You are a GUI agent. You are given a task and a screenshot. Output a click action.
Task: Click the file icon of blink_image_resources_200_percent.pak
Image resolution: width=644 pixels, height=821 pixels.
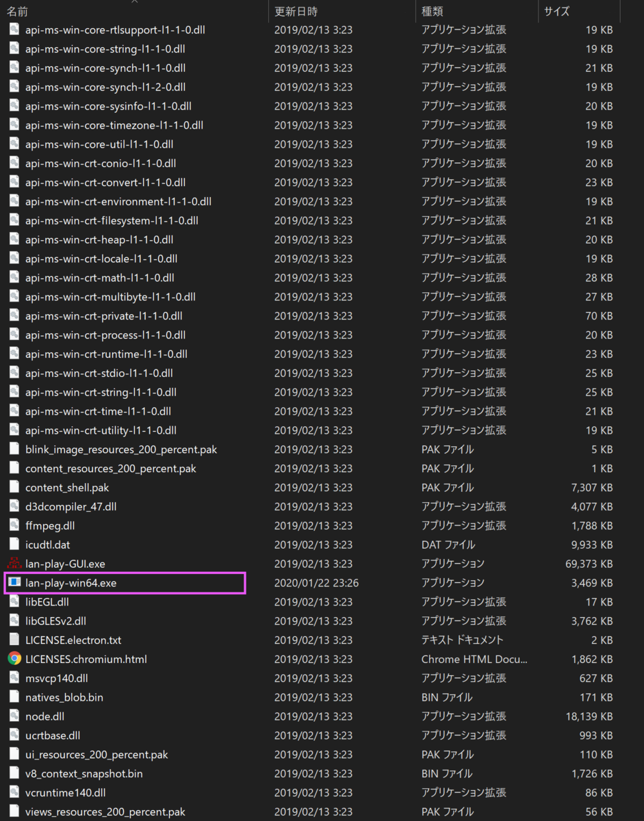[14, 449]
